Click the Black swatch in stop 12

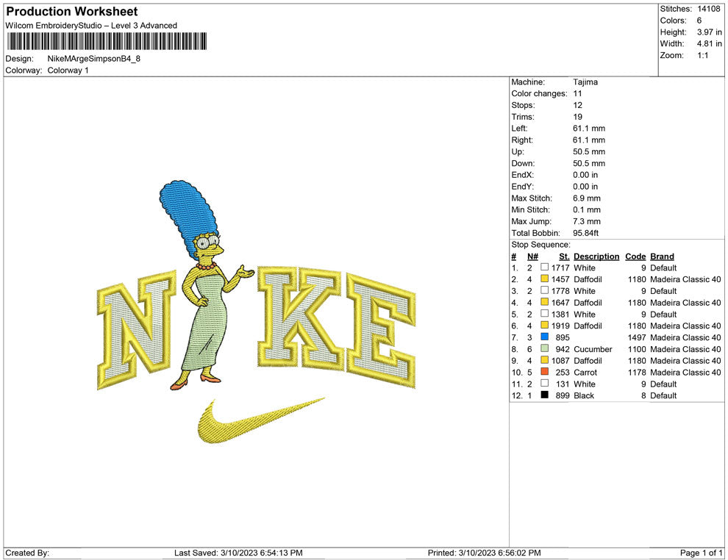pyautogui.click(x=545, y=395)
